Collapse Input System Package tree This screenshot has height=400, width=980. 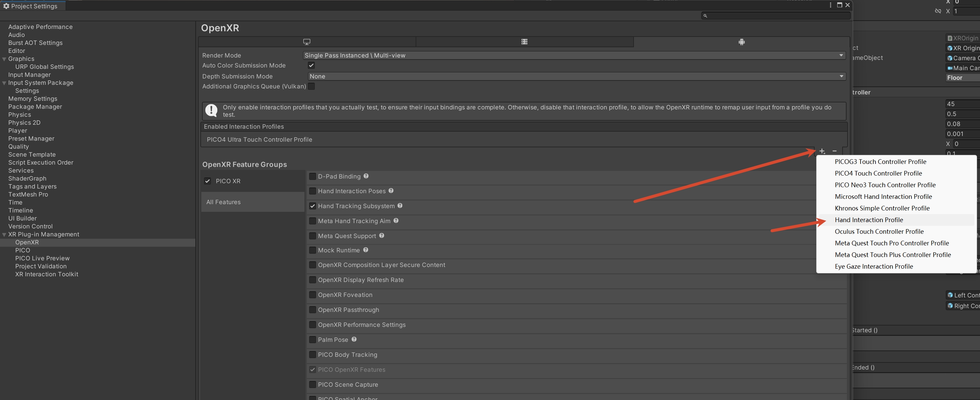(4, 83)
